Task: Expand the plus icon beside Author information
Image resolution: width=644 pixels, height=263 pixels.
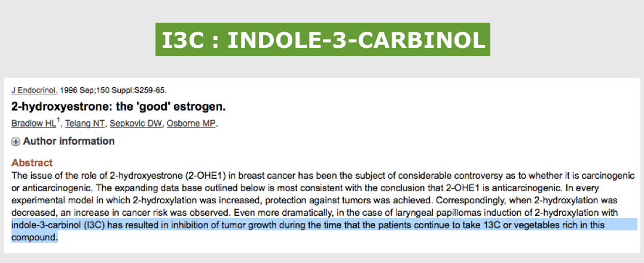Action: pos(16,142)
